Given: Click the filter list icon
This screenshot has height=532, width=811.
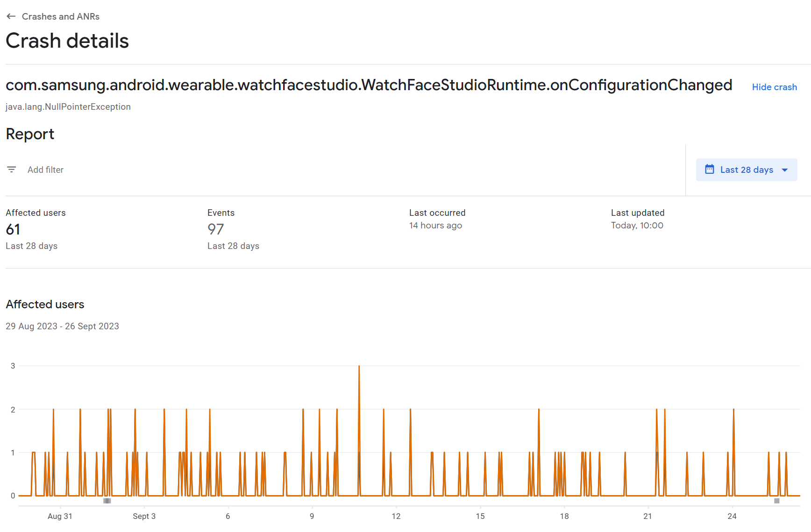Looking at the screenshot, I should (x=12, y=170).
